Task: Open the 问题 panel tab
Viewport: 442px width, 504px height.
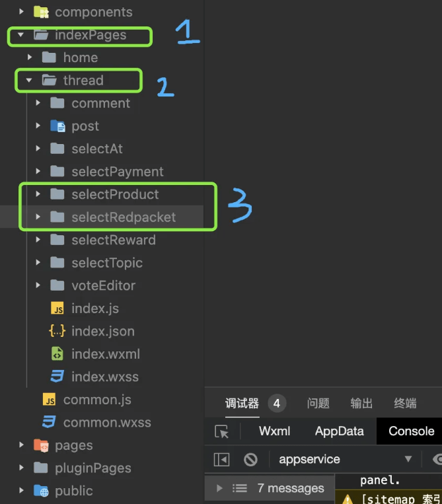Action: tap(318, 403)
